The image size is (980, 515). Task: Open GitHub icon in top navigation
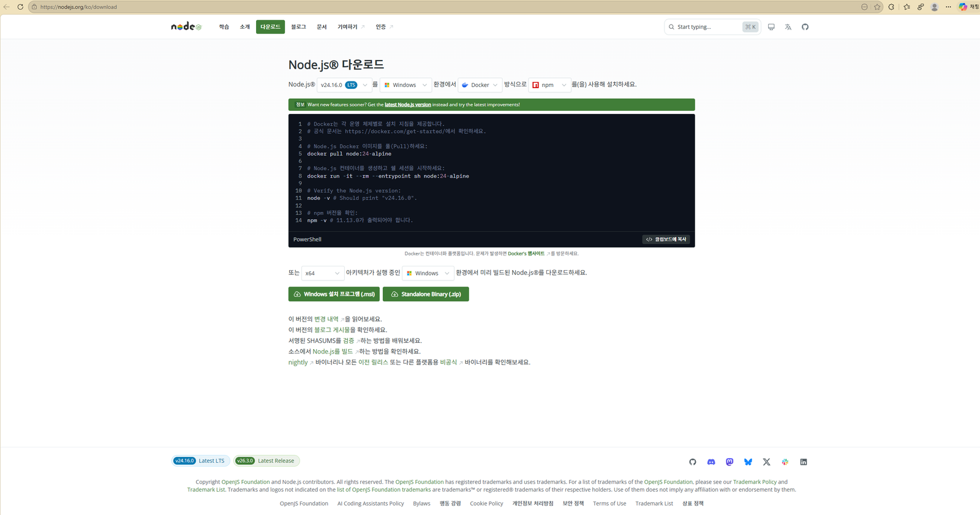coord(805,27)
